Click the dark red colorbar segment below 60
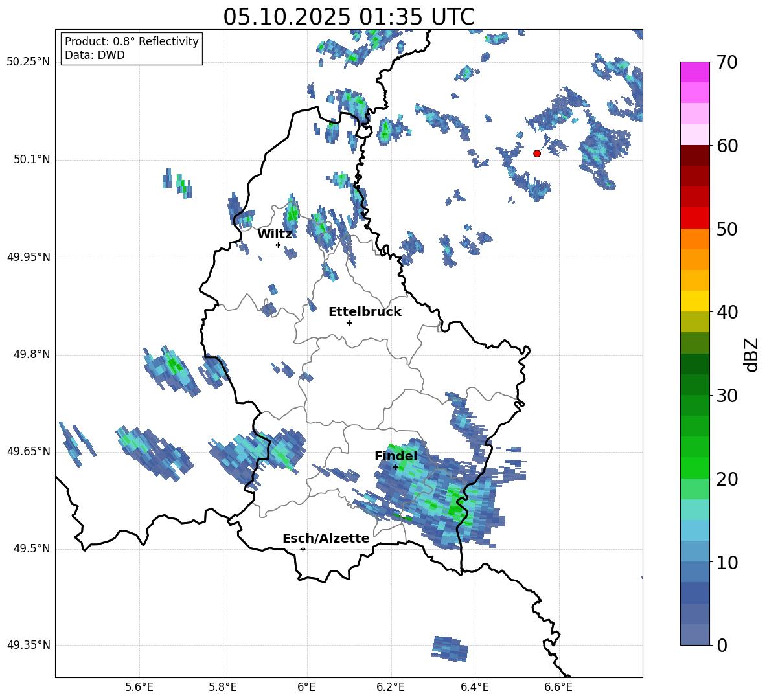 (694, 155)
